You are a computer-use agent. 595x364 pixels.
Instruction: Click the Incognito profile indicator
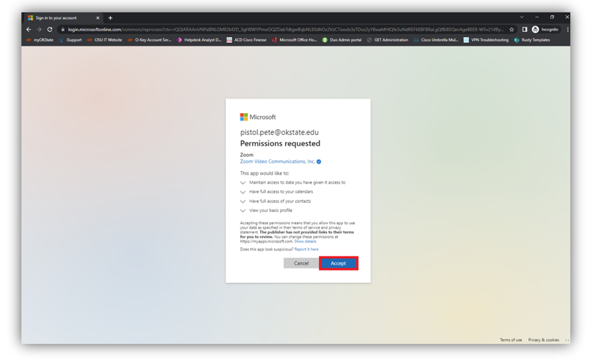tap(545, 29)
